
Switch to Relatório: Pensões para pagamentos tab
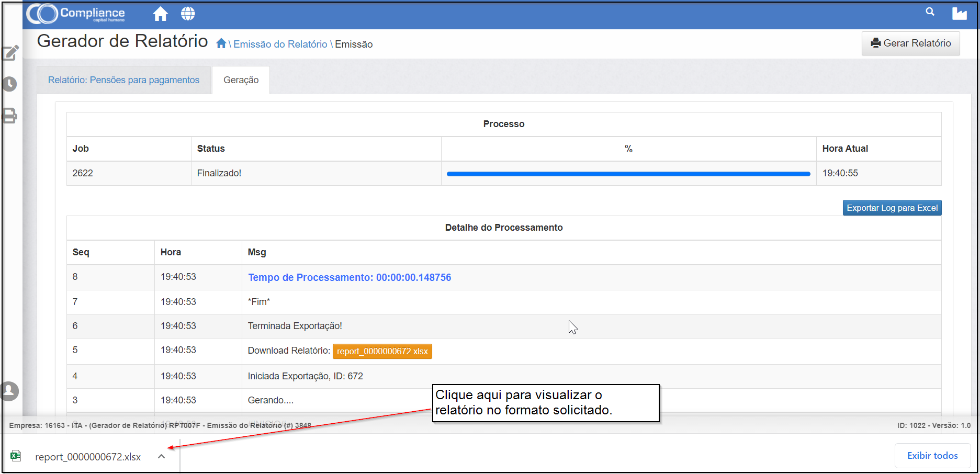124,80
